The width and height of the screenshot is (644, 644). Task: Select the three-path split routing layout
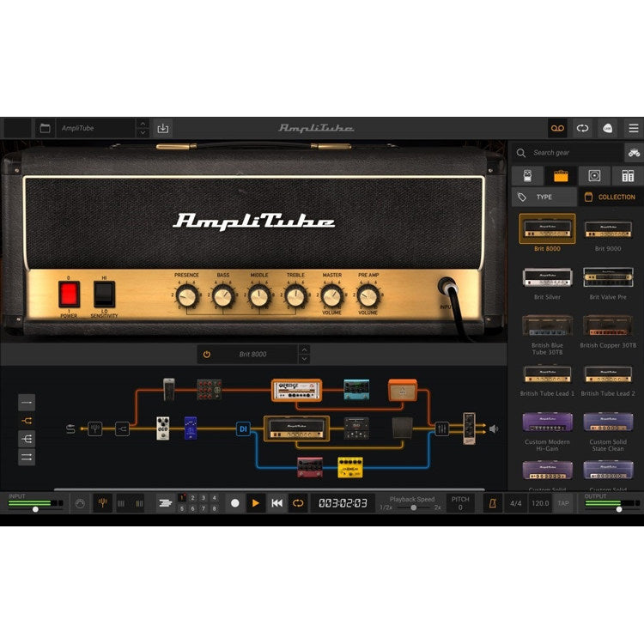(27, 439)
